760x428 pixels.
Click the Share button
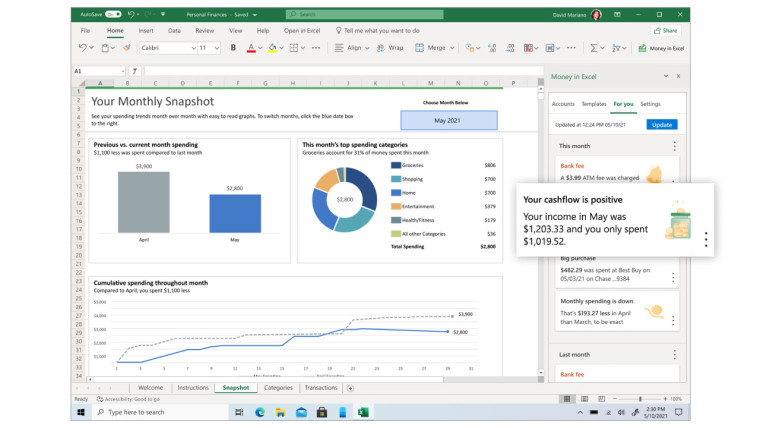coord(666,31)
